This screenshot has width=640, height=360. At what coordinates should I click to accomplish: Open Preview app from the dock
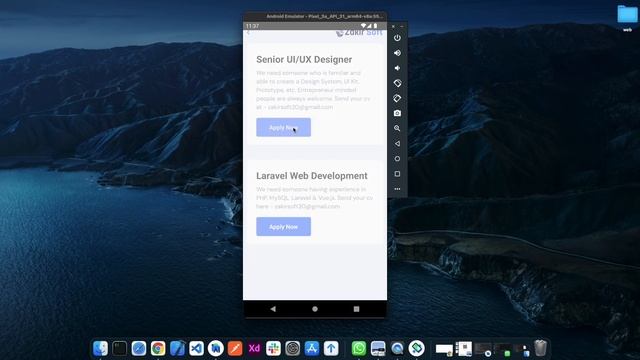click(x=378, y=349)
